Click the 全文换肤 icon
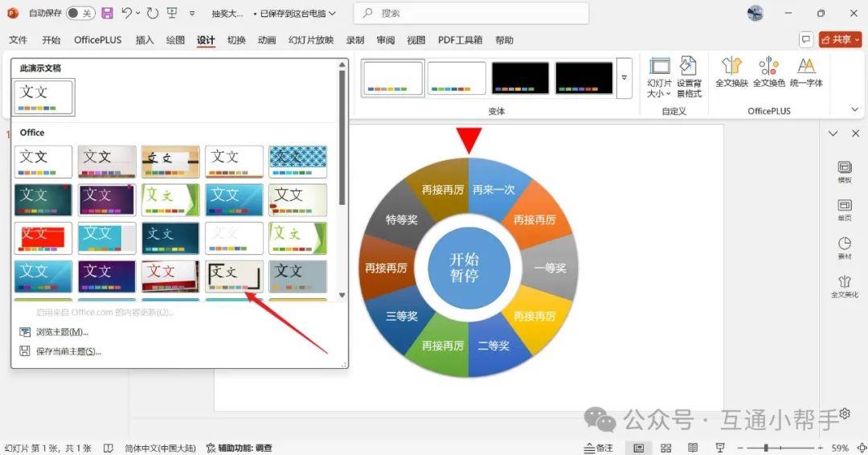The height and width of the screenshot is (455, 868). coord(732,72)
